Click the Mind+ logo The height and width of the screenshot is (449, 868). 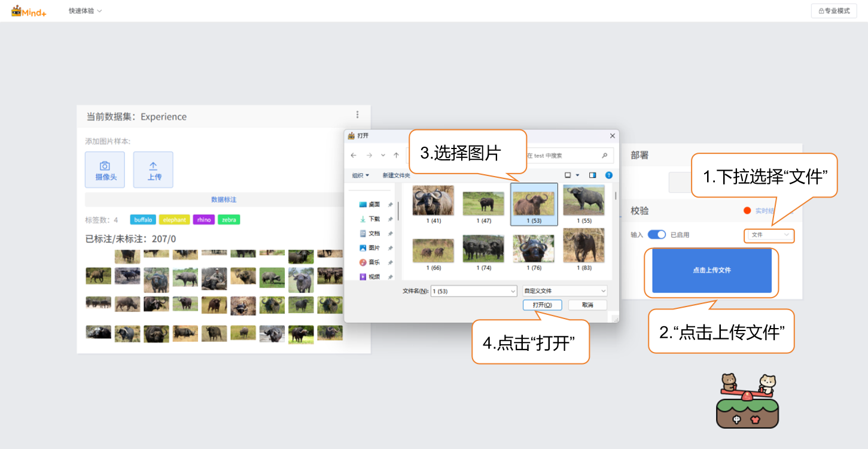(29, 11)
